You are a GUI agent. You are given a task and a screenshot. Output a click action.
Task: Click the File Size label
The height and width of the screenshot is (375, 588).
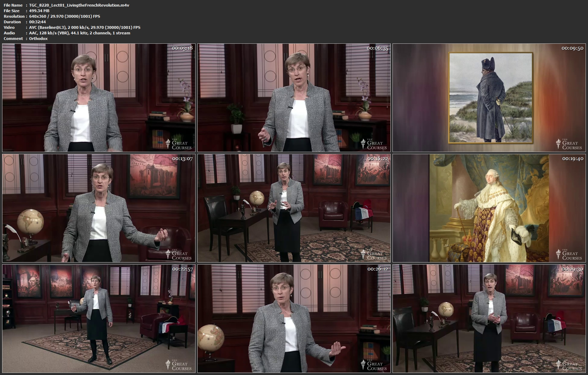coord(12,11)
